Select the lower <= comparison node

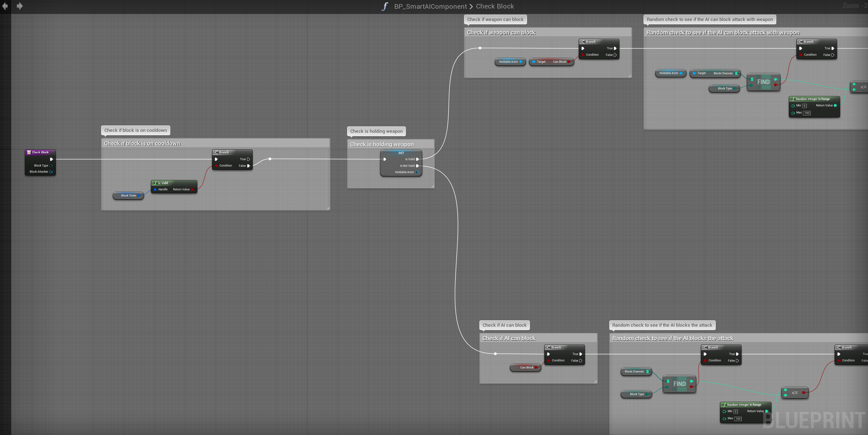pyautogui.click(x=794, y=393)
